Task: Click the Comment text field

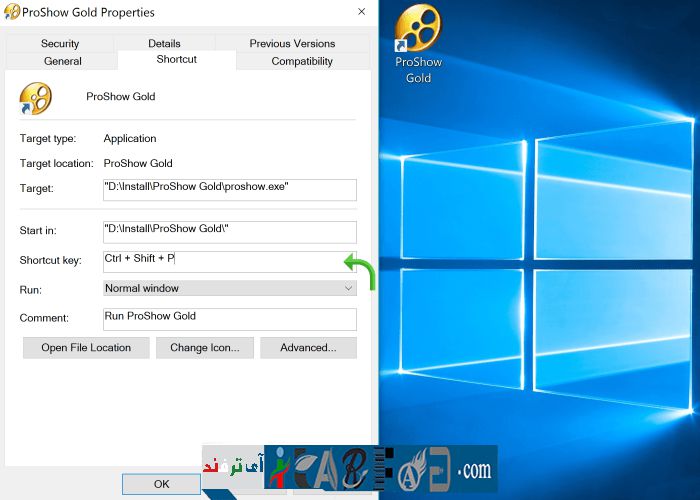Action: click(229, 318)
